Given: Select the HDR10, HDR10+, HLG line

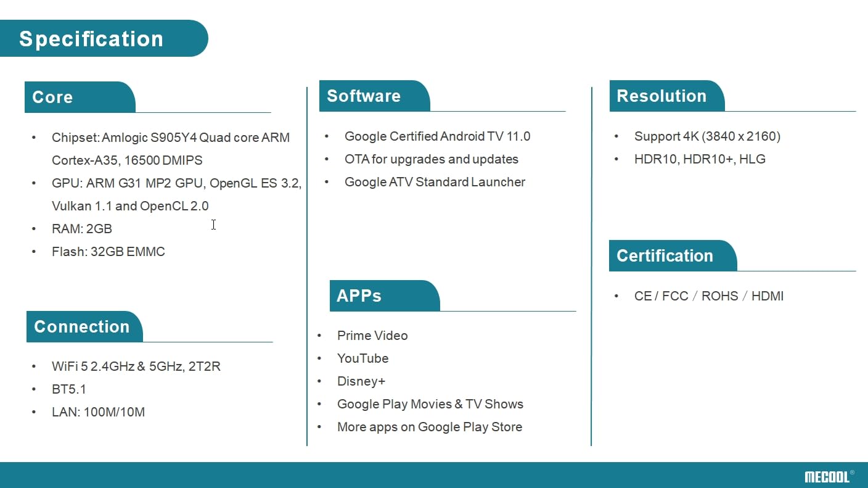Looking at the screenshot, I should coord(700,159).
